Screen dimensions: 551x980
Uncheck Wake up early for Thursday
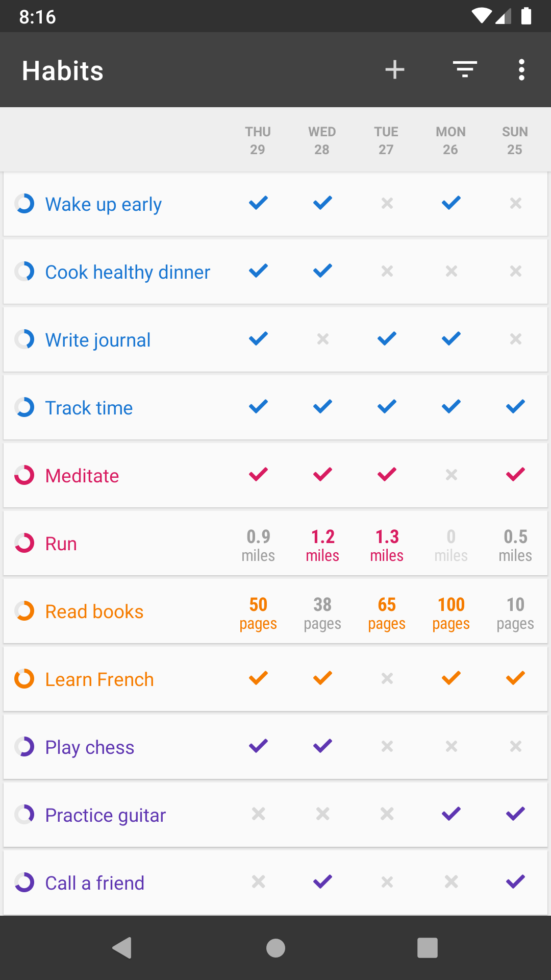coord(258,203)
